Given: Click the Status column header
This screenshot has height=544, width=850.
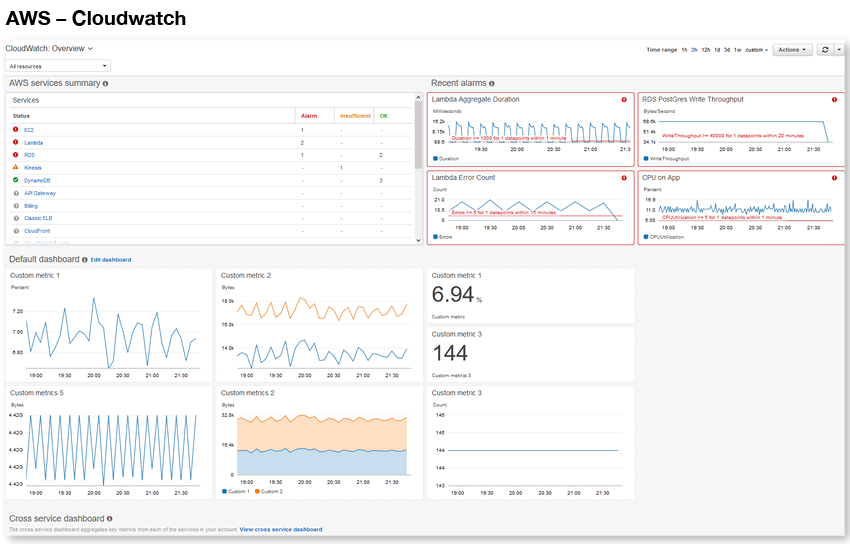Looking at the screenshot, I should 21,116.
